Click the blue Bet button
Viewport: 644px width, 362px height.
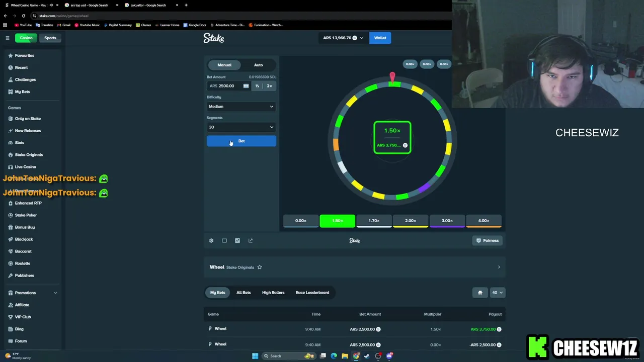point(242,141)
